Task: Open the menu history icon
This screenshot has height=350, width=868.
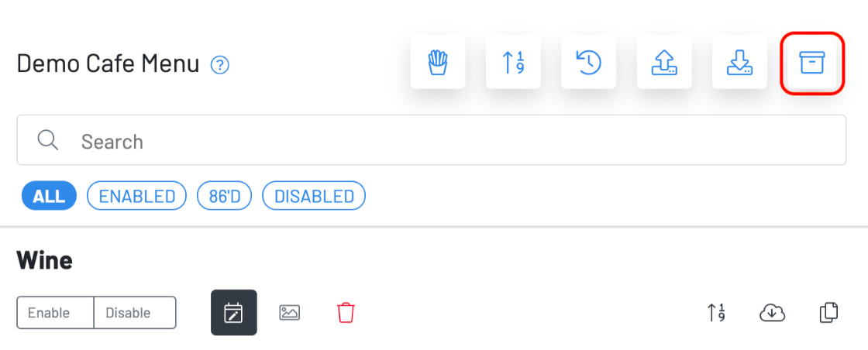Action: (589, 62)
